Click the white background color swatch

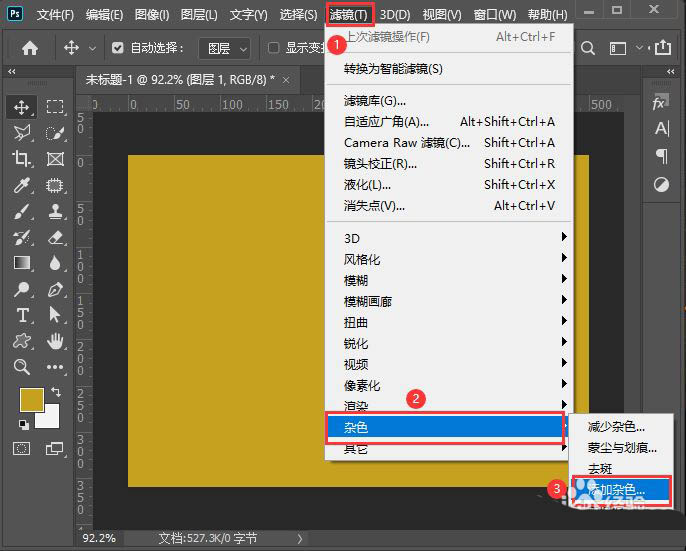[x=52, y=419]
